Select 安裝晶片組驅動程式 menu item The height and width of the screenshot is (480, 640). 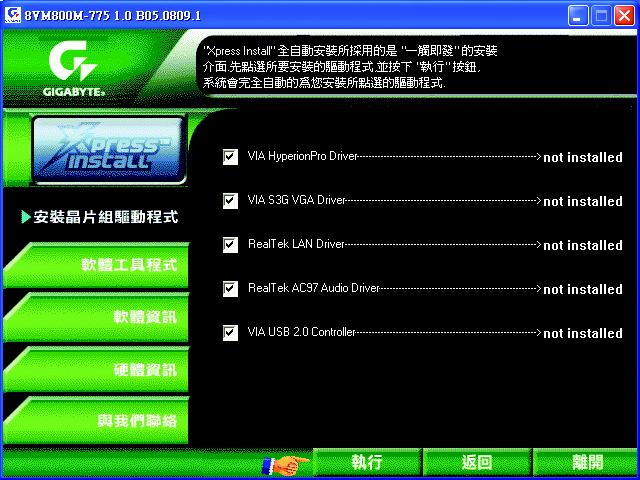click(100, 217)
